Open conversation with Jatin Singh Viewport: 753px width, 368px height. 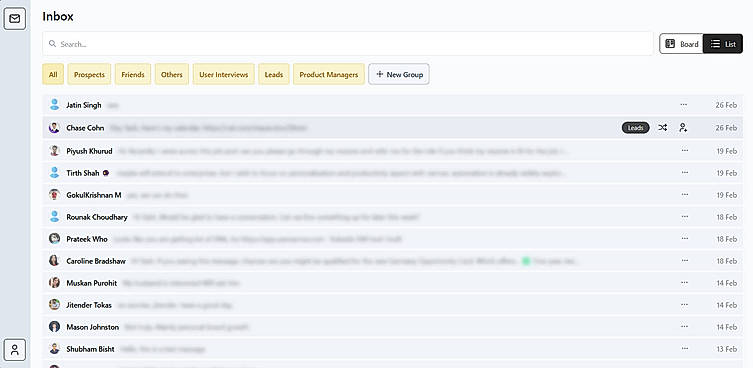pyautogui.click(x=392, y=105)
